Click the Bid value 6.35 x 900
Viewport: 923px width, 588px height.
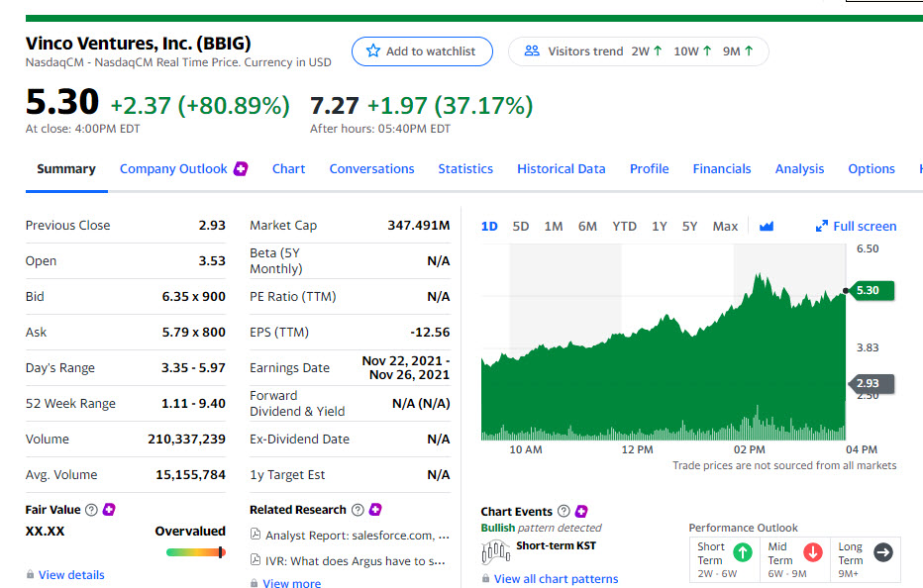click(x=194, y=297)
